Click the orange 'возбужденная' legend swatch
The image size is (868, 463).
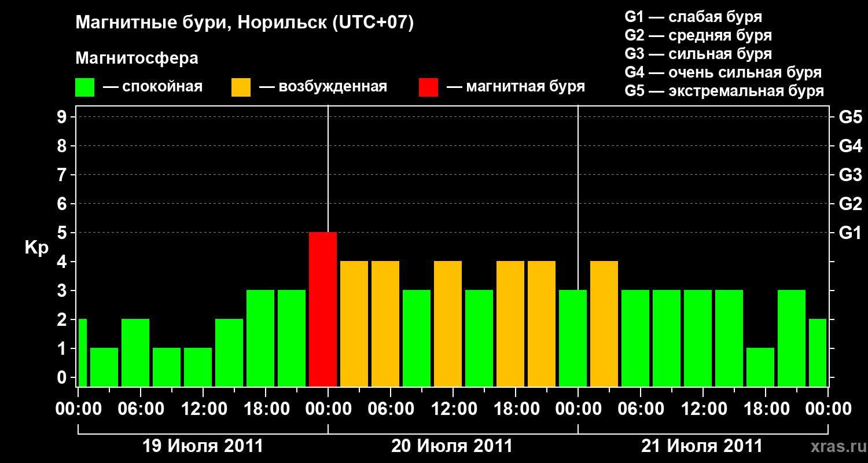(241, 87)
